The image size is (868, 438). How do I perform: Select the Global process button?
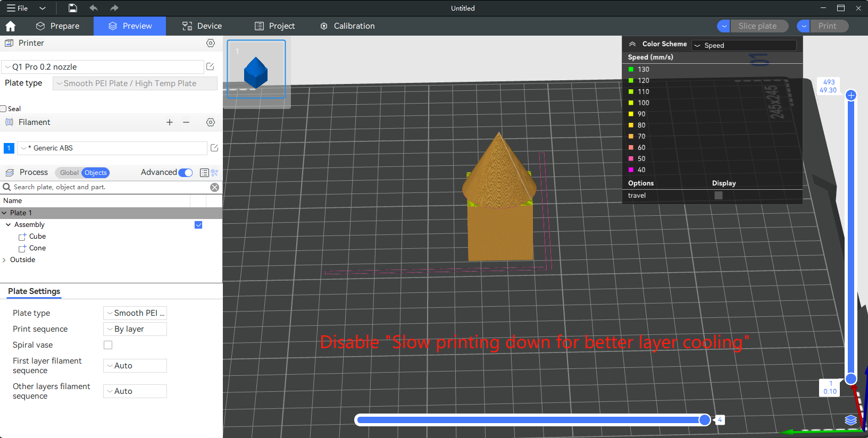(x=69, y=173)
